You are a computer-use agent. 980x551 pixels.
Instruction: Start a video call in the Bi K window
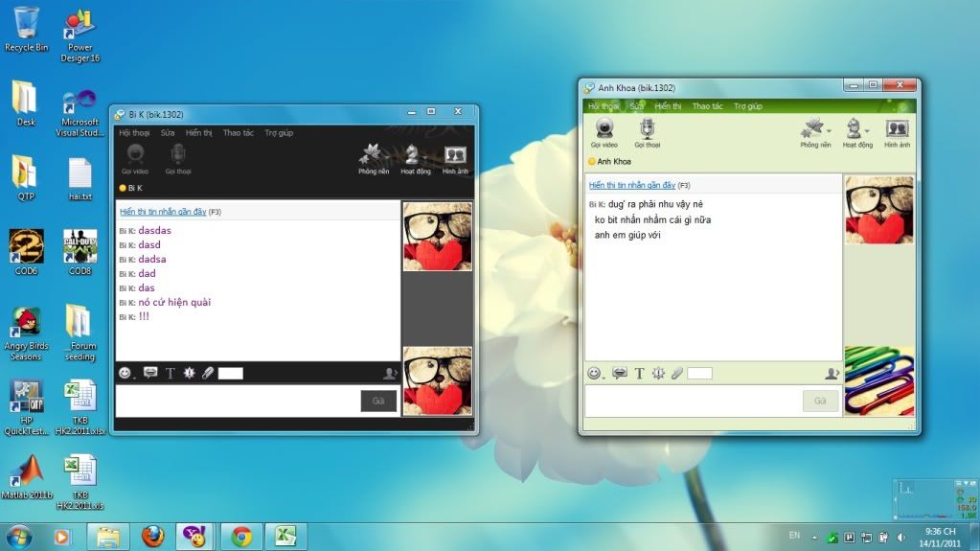click(x=135, y=159)
